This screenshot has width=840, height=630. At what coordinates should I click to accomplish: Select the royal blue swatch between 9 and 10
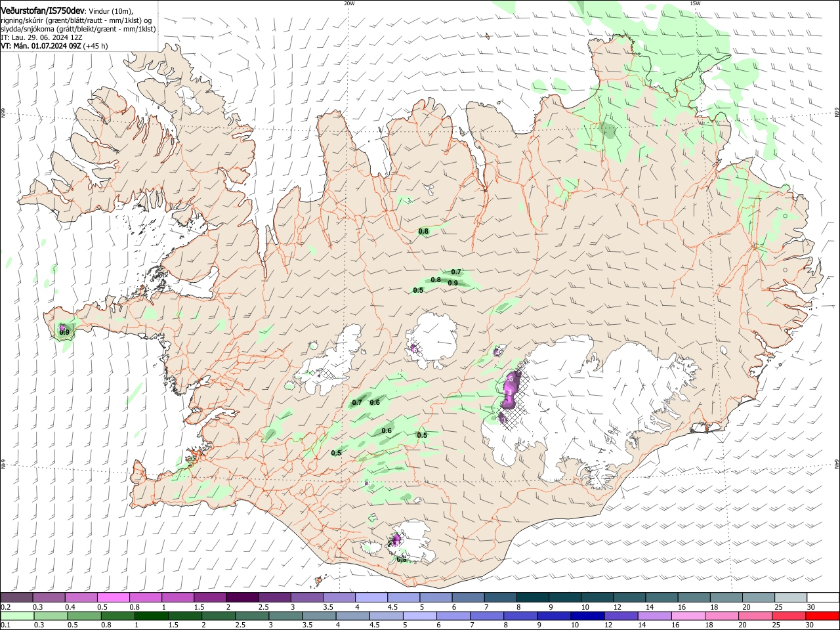tap(554, 616)
